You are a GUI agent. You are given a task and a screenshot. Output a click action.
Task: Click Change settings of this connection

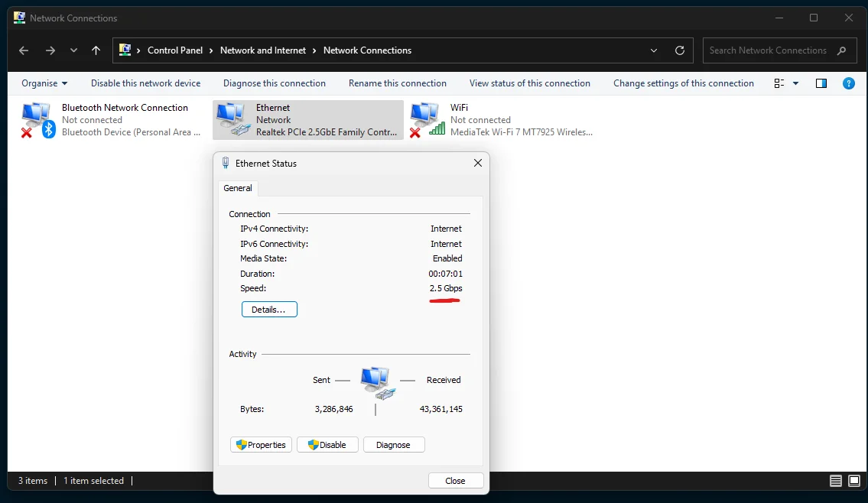pyautogui.click(x=684, y=83)
